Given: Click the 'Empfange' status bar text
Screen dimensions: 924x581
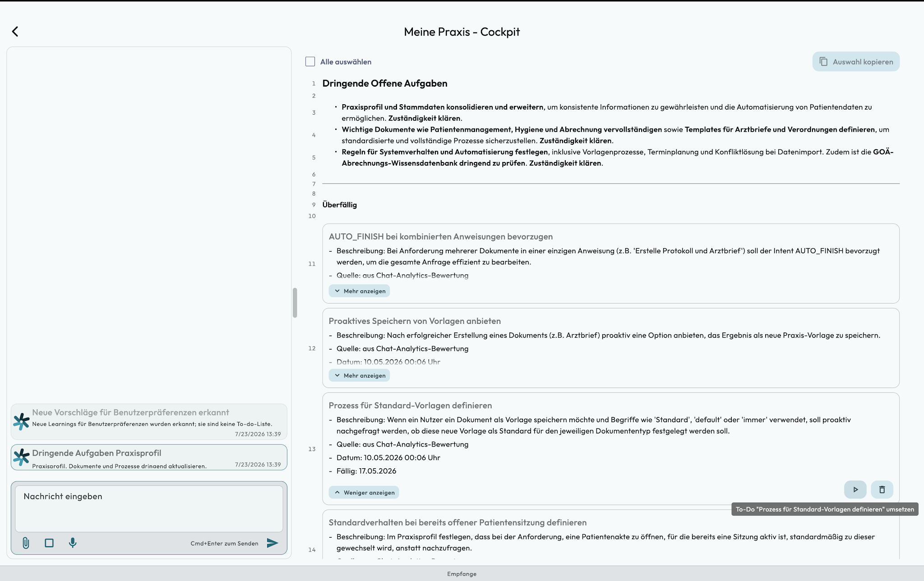Looking at the screenshot, I should [462, 574].
